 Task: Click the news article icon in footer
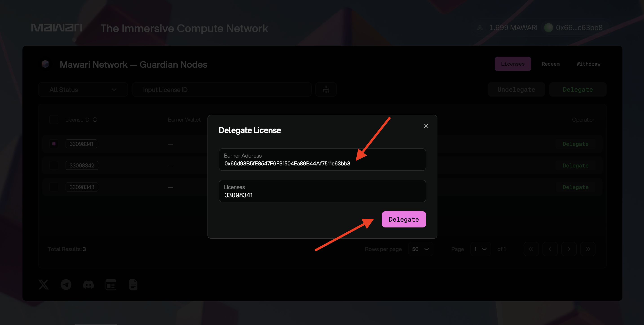click(x=111, y=285)
